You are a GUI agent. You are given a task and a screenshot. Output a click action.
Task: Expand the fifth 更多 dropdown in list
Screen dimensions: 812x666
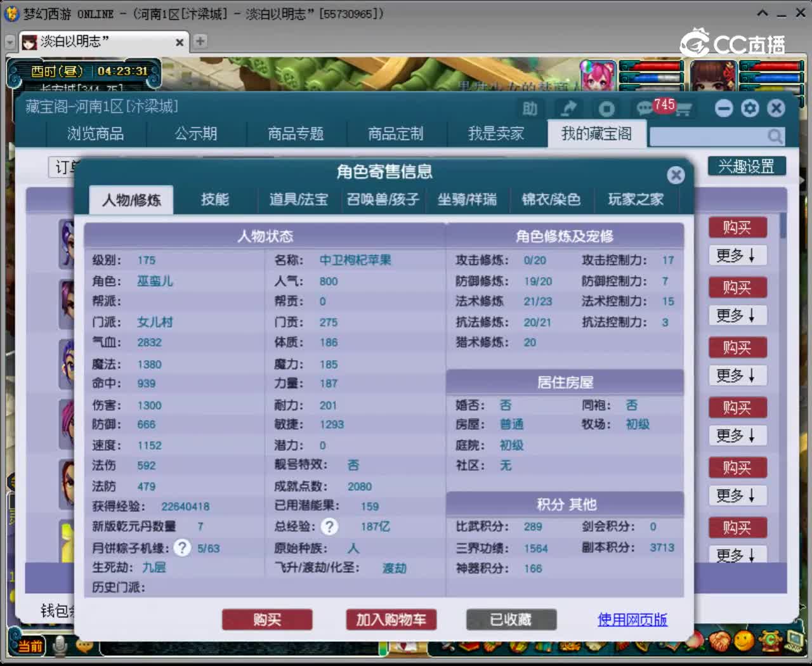pyautogui.click(x=737, y=495)
